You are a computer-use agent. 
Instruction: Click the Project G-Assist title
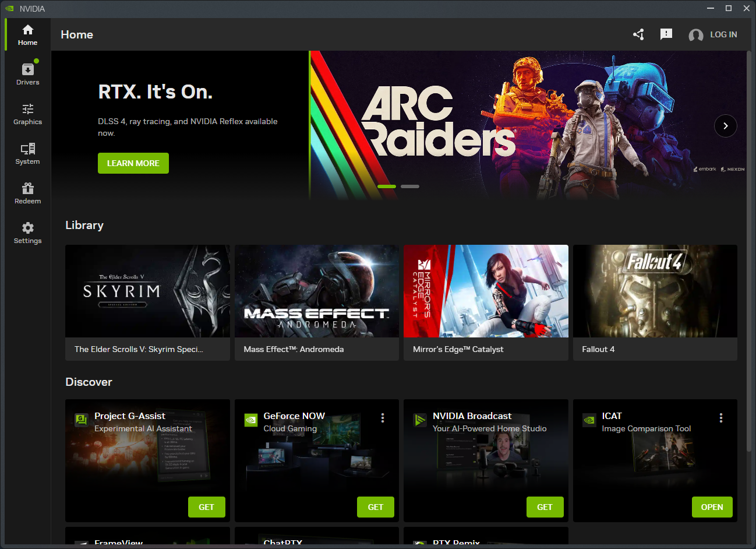tap(130, 416)
